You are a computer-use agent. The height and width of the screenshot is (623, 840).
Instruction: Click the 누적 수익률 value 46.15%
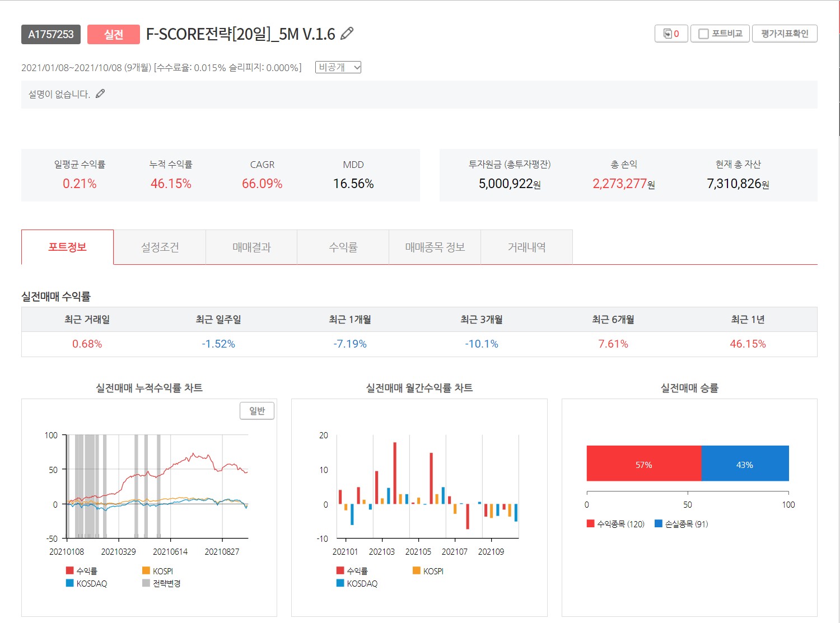pyautogui.click(x=171, y=184)
